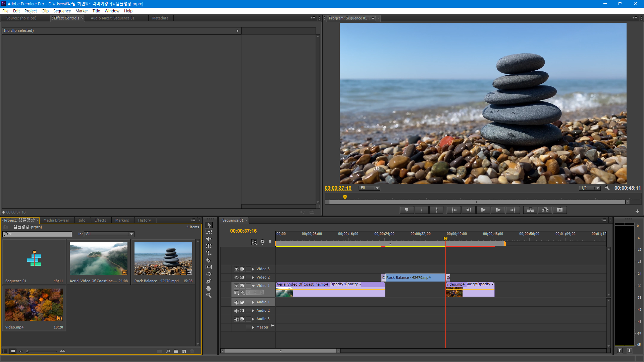Select the Ripple Edit tool
Screen dimensions: 644x362
[208, 239]
